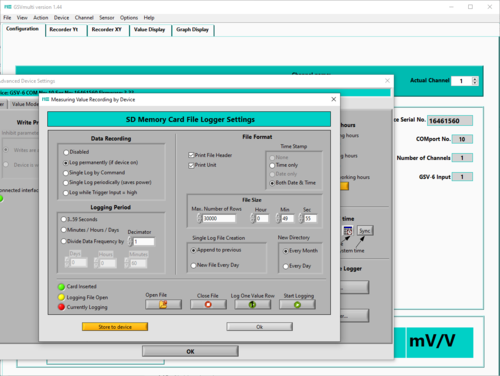Toggle the Print File Header checkbox
This screenshot has height=376, width=500.
point(191,155)
